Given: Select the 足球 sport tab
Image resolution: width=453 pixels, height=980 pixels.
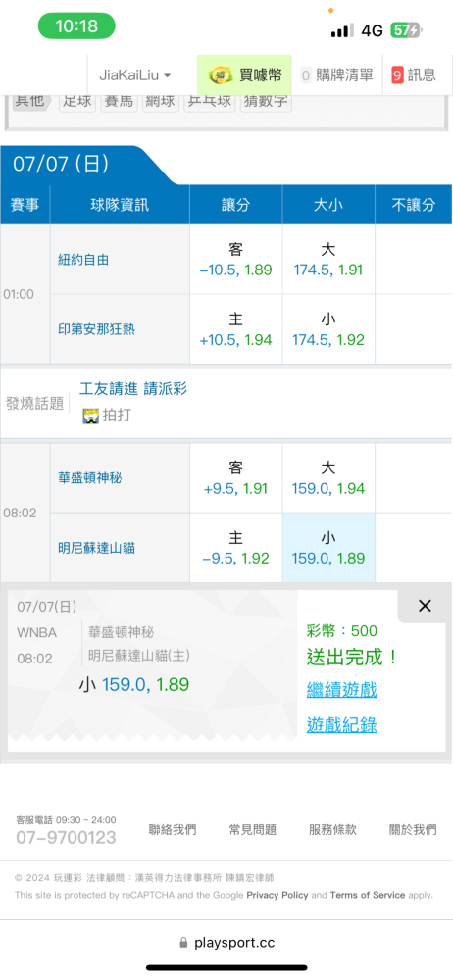Looking at the screenshot, I should (x=77, y=101).
